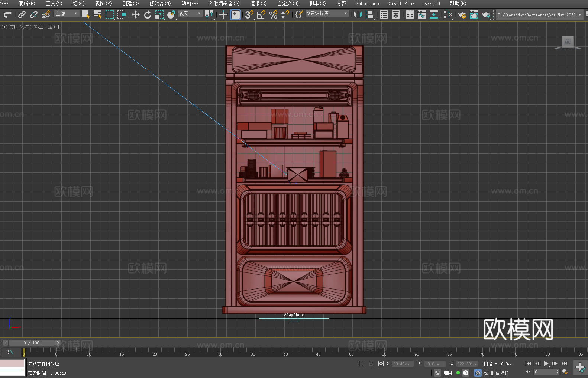588x378 pixels.
Task: Click the Redo arrow icon
Action: tap(7, 14)
